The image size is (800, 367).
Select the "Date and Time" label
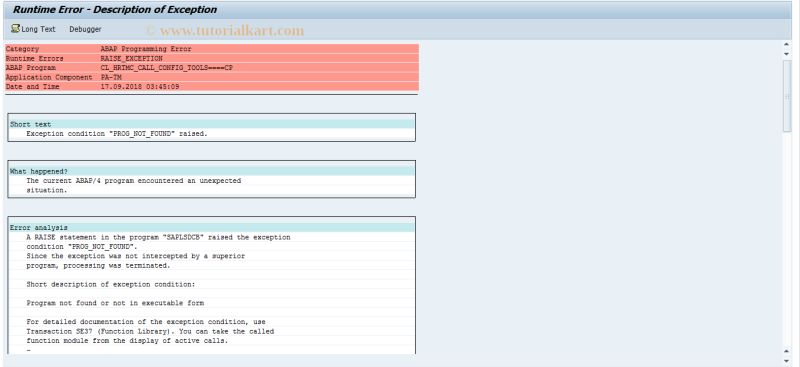[x=33, y=87]
